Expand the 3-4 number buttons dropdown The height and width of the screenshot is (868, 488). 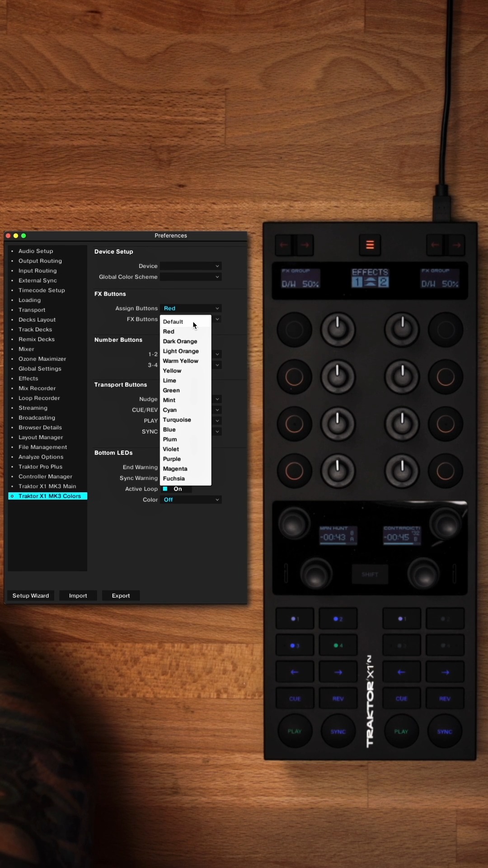(x=217, y=365)
